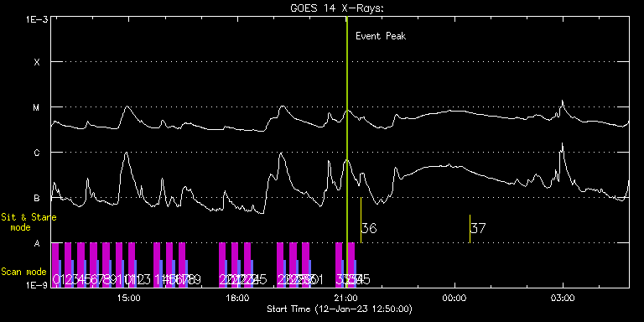This screenshot has width=644, height=322.
Task: Select the B flare class axis label
Action: coord(37,199)
